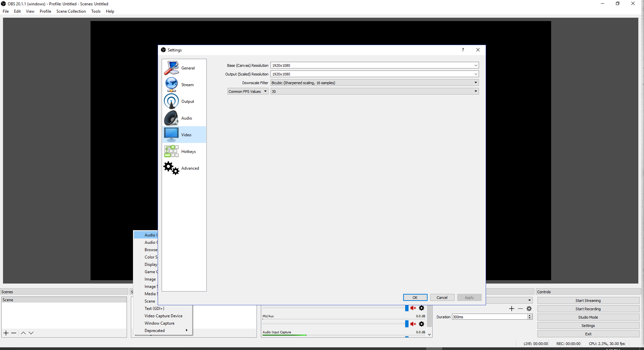
Task: Open the Output settings section
Action: point(184,101)
